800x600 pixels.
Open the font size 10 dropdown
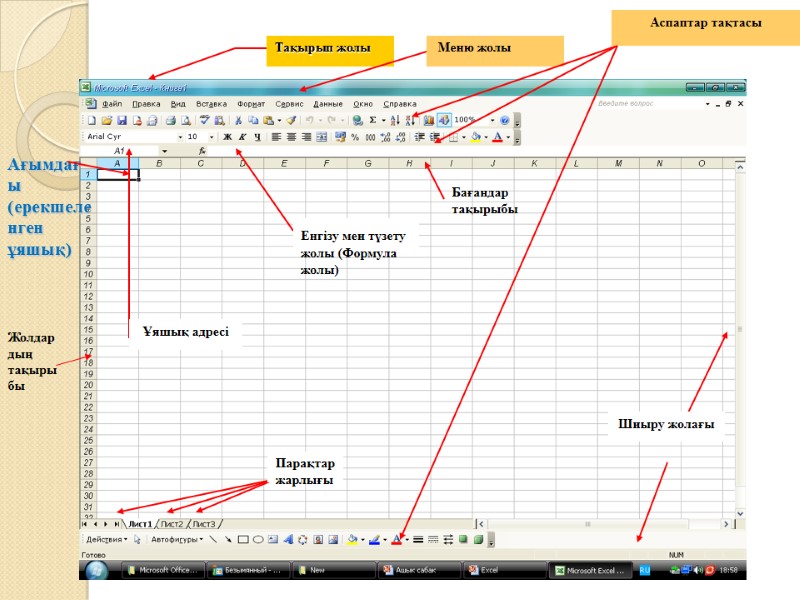(211, 137)
